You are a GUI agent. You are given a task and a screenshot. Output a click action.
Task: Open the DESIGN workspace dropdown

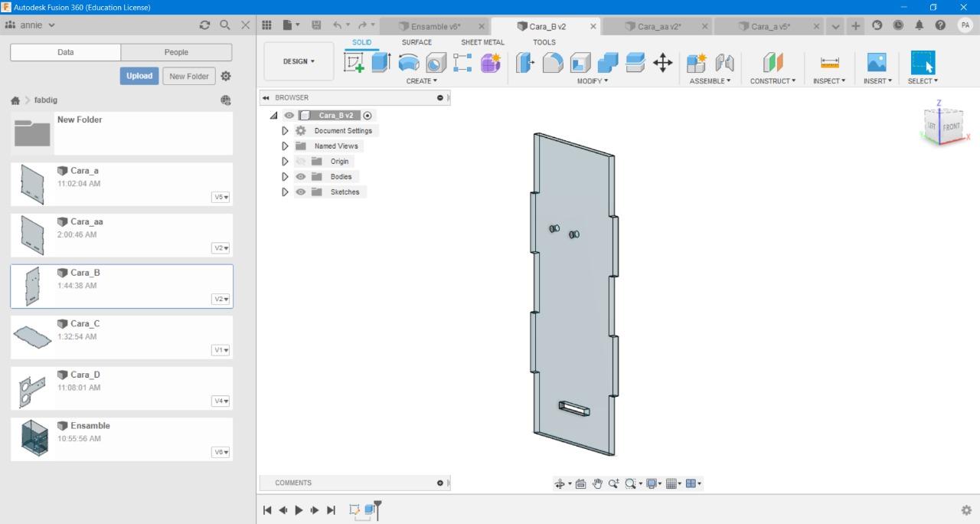click(x=299, y=61)
